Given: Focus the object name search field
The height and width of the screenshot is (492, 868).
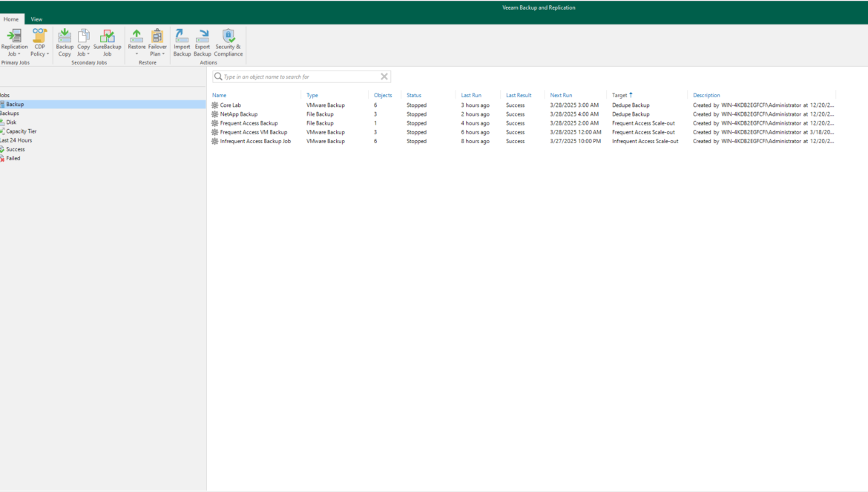Looking at the screenshot, I should click(301, 76).
